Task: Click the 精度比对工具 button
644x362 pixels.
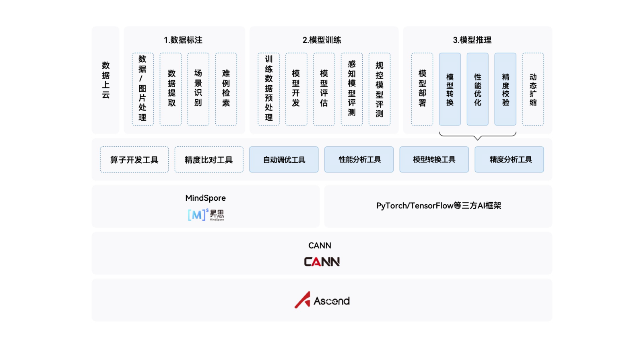Action: coord(208,159)
